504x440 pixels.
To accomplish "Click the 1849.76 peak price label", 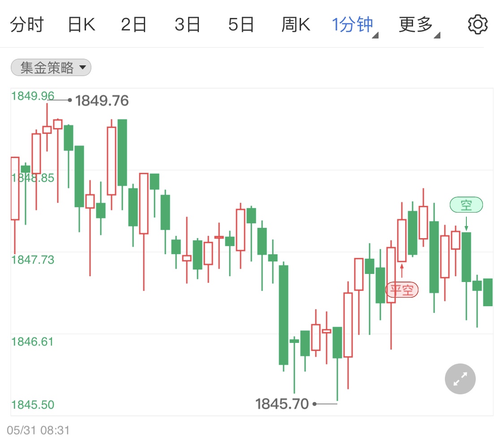I will [x=102, y=101].
